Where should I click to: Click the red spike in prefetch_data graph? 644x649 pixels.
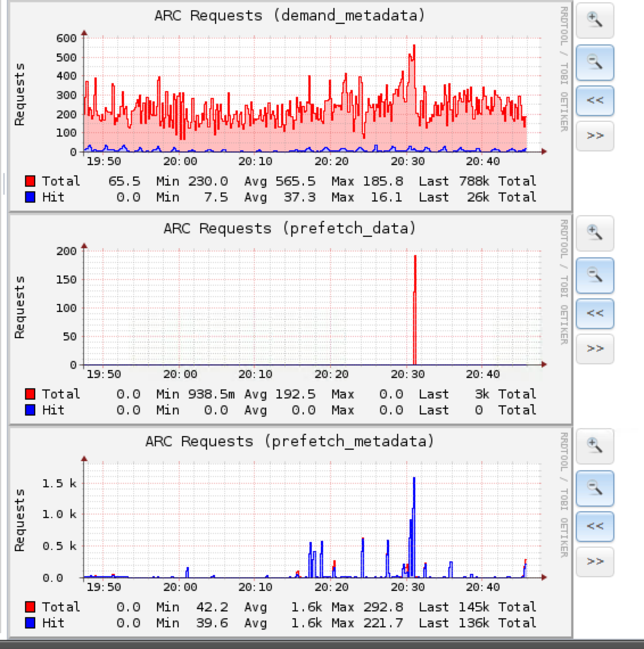[x=415, y=310]
